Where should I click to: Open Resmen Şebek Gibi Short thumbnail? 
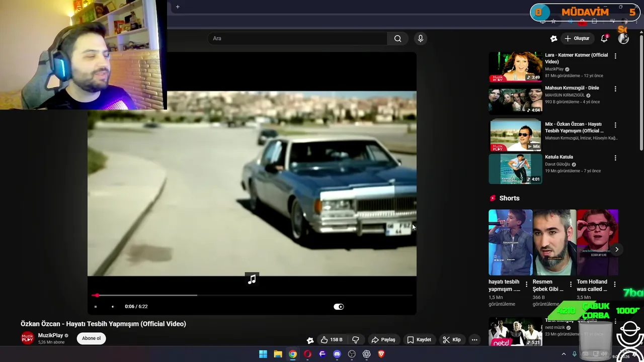(x=554, y=243)
